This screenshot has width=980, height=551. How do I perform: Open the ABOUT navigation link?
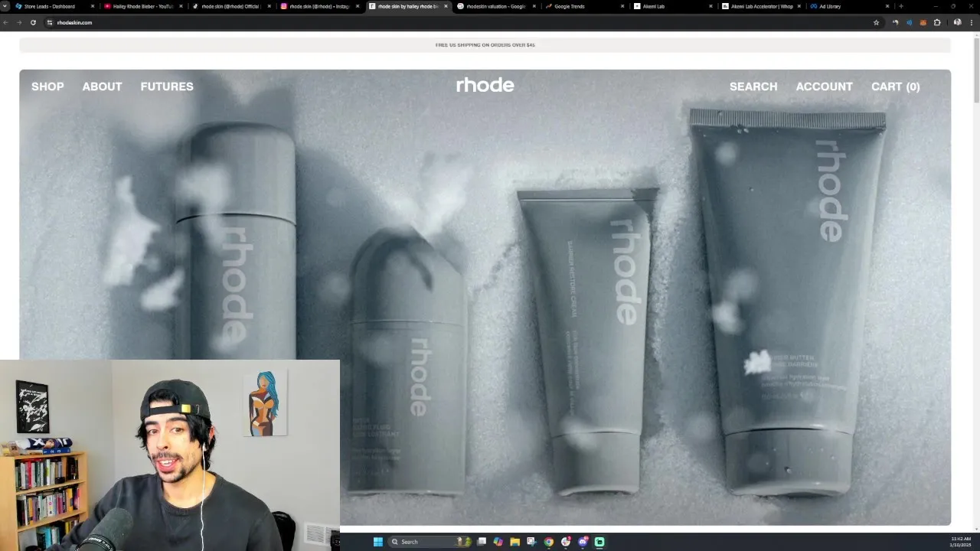click(102, 86)
